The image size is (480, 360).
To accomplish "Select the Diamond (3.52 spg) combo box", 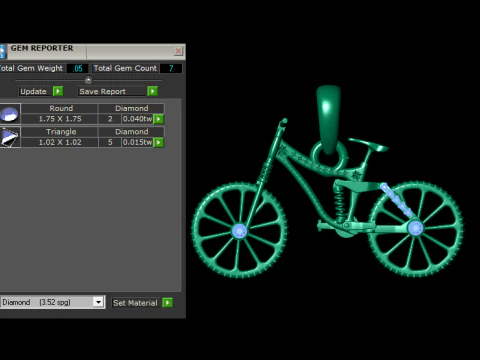I will (52, 302).
